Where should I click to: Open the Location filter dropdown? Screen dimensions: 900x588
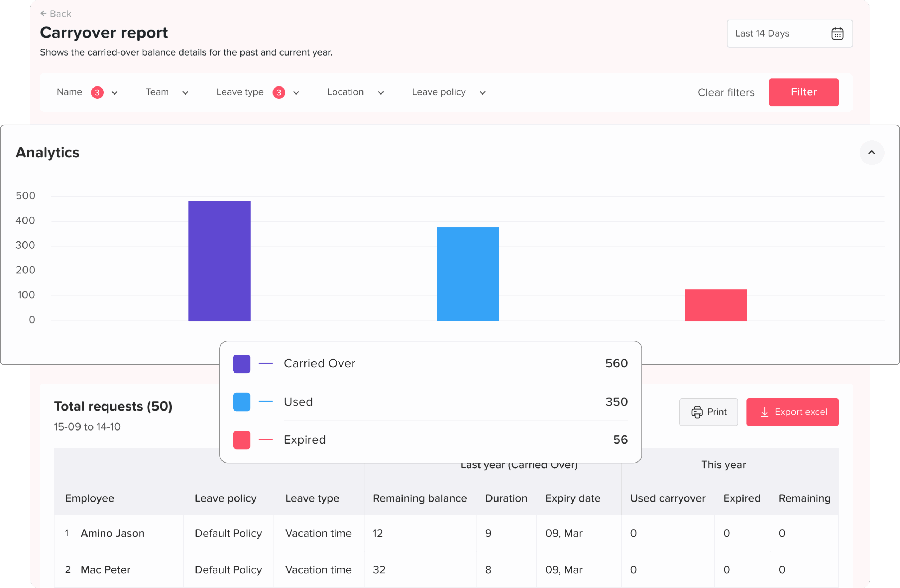[381, 93]
